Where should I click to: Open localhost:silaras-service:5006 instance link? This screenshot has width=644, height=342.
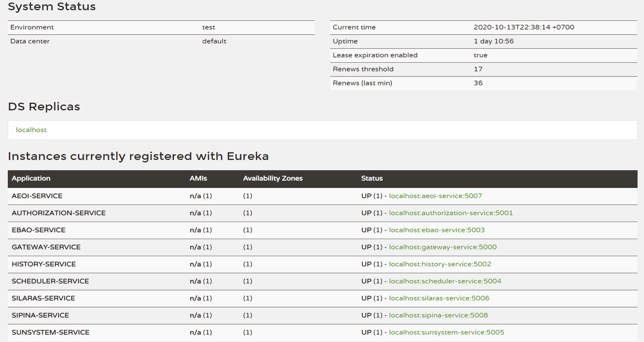439,298
